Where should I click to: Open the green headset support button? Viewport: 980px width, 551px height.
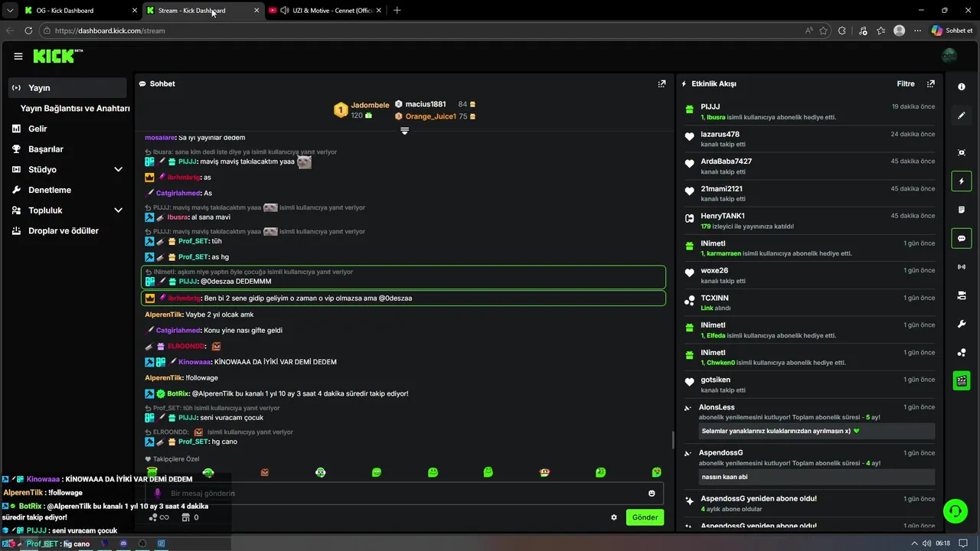[955, 510]
